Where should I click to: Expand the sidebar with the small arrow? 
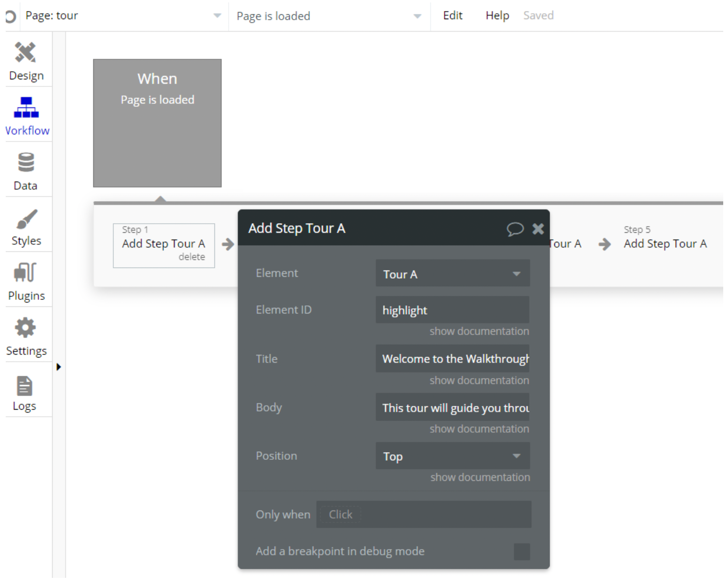[x=58, y=367]
